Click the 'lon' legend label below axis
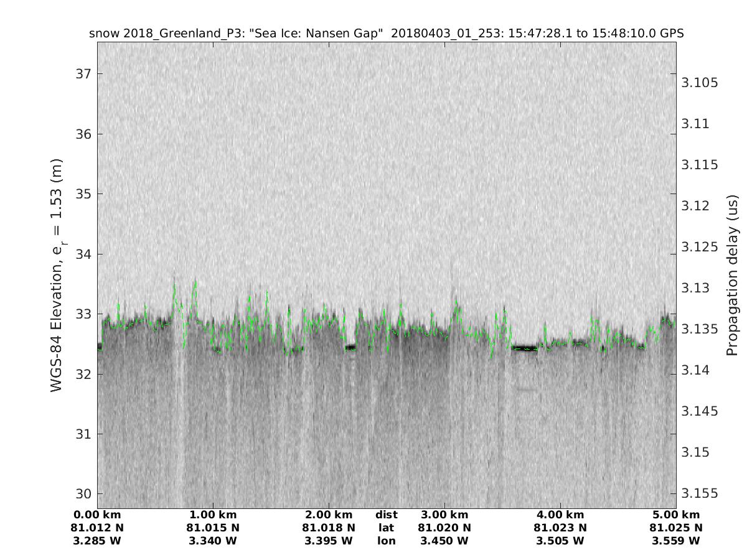 click(387, 541)
